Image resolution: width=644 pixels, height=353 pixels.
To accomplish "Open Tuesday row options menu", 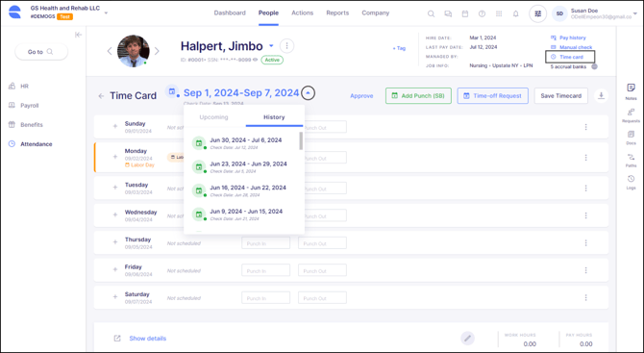I will click(585, 189).
